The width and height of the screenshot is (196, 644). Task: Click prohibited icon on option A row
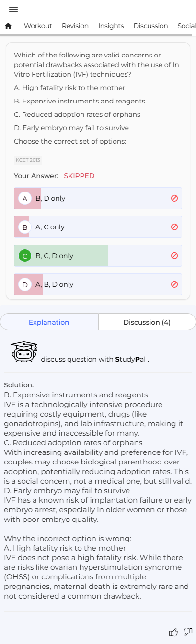pyautogui.click(x=174, y=198)
